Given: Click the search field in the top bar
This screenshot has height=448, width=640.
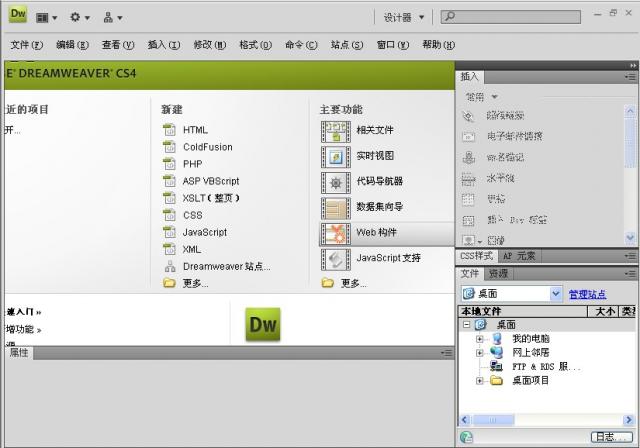Looking at the screenshot, I should click(x=511, y=17).
